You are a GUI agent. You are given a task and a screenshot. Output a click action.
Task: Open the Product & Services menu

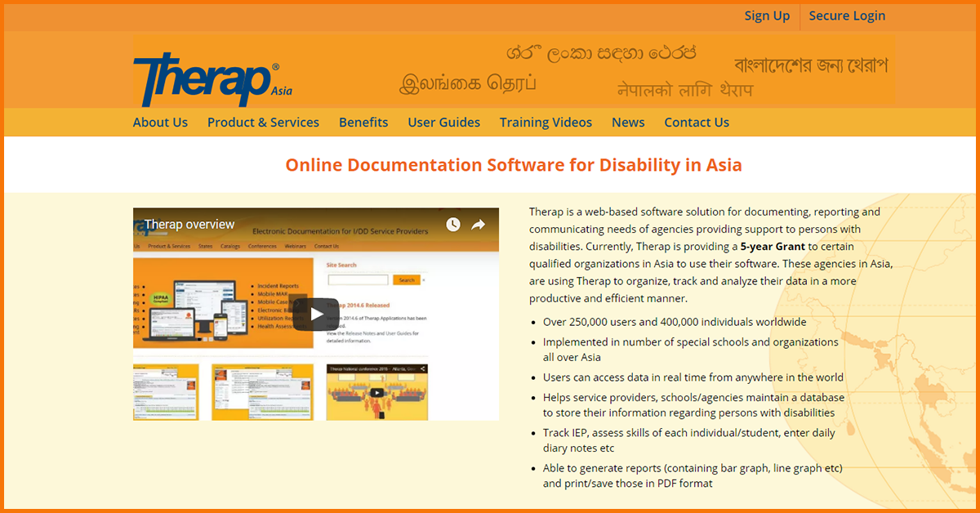tap(263, 122)
